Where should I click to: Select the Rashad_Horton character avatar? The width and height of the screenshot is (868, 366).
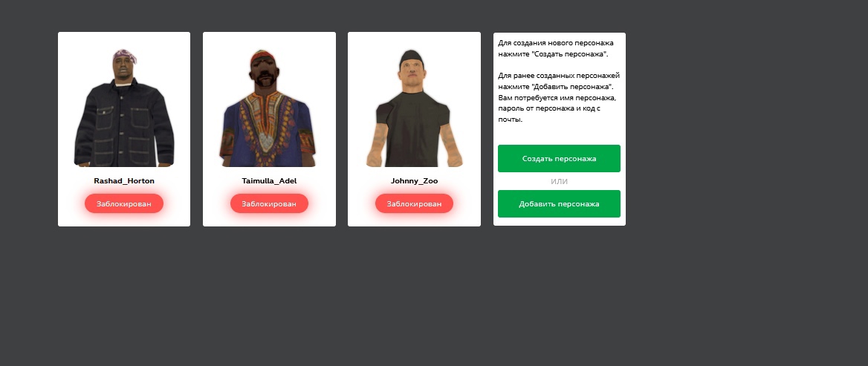[x=124, y=108]
